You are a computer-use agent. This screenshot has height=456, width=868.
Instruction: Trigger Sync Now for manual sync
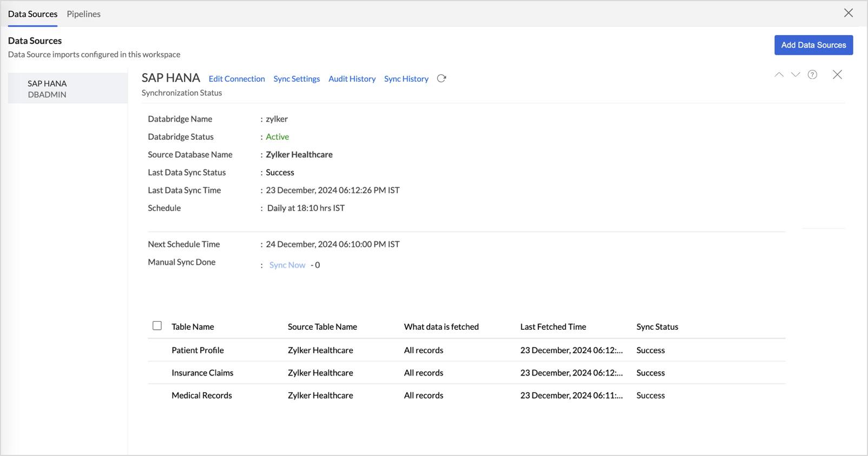287,265
